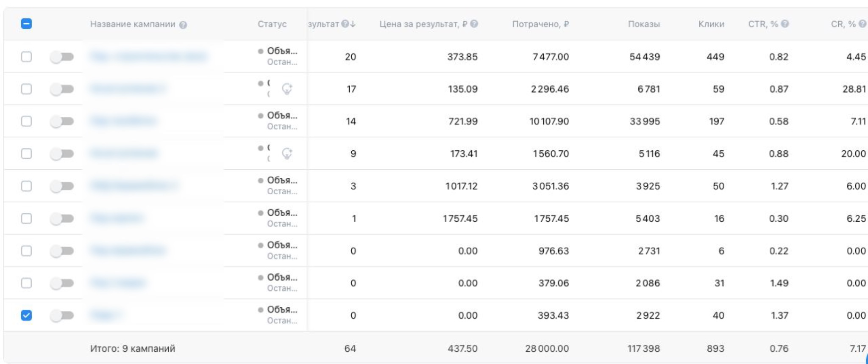868x364 pixels.
Task: Click the lightbulb icon in the 17-results row
Action: 287,89
